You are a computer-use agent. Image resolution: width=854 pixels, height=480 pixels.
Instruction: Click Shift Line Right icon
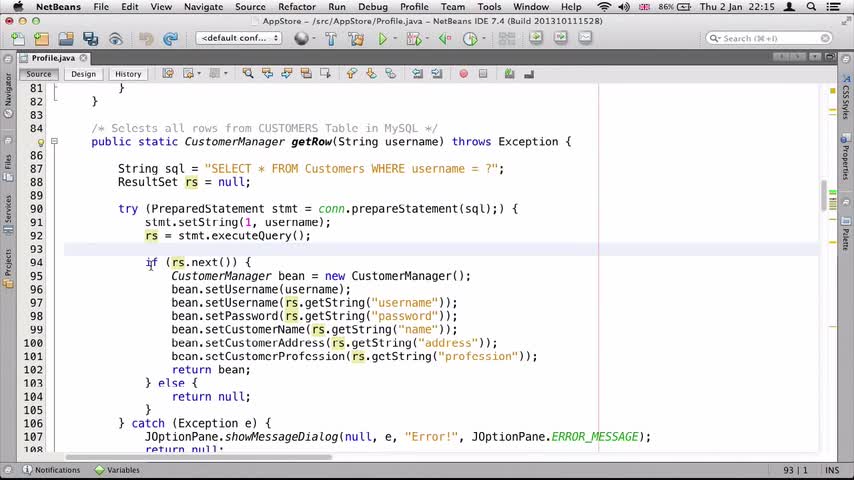point(437,74)
